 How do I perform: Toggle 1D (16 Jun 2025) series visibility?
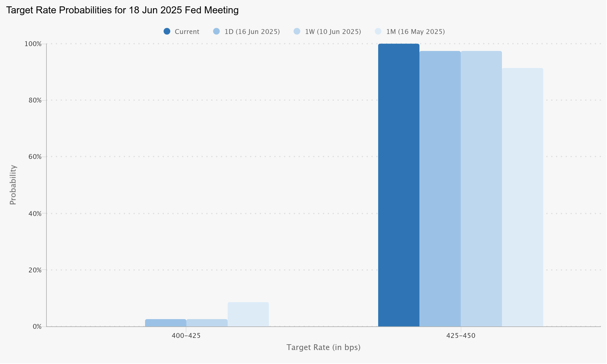(x=252, y=32)
